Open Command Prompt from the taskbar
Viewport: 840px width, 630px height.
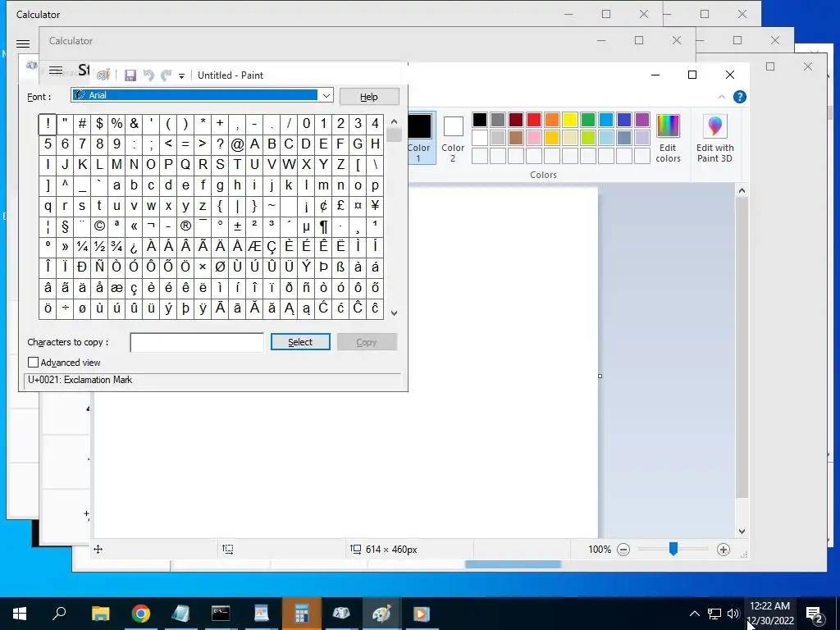point(221,614)
